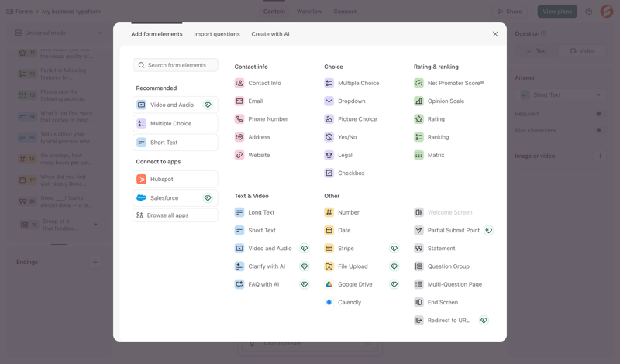Open the Create with AI tab
The height and width of the screenshot is (364, 620).
[270, 34]
